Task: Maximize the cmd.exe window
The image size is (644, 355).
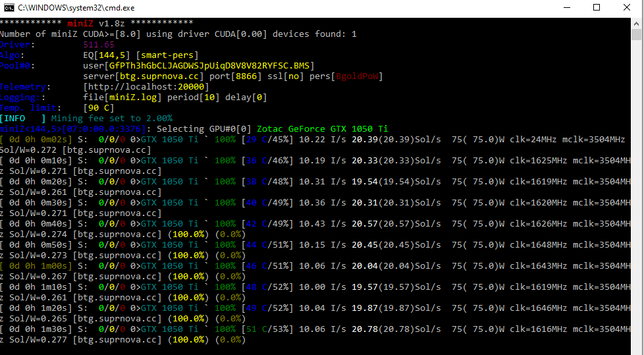Action: coord(597,8)
